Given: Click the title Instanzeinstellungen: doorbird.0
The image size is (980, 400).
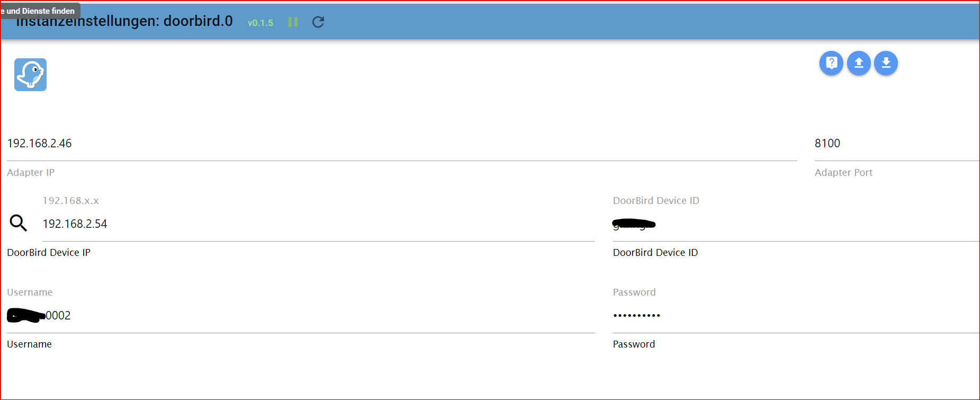Looking at the screenshot, I should 124,21.
